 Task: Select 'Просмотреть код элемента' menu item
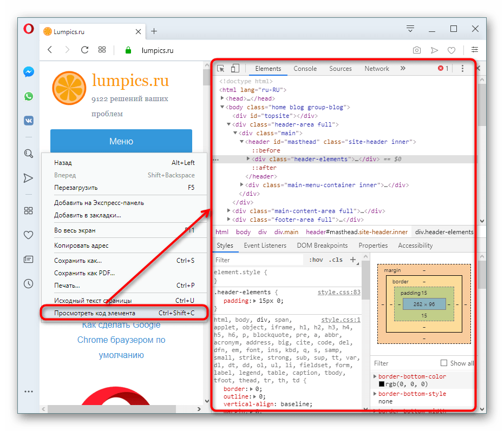[95, 313]
